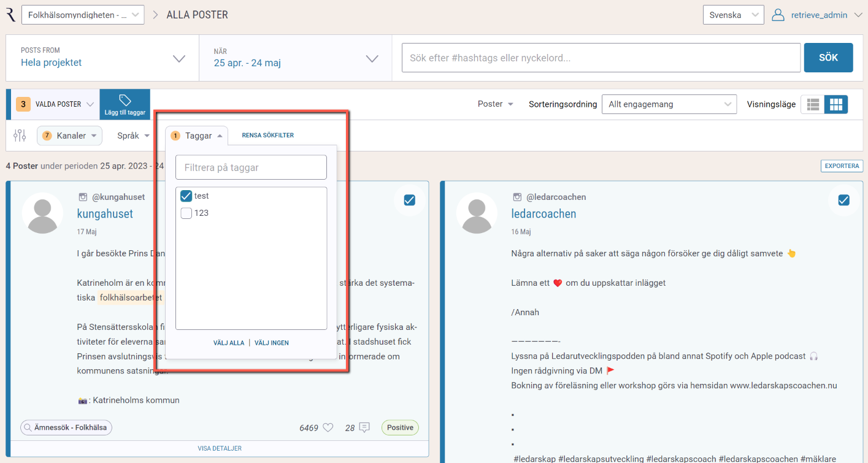Click Instagram icon next to @kungahuset
The height and width of the screenshot is (463, 868).
pyautogui.click(x=83, y=197)
